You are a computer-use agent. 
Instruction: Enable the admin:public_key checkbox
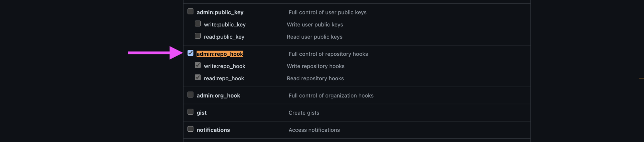[x=191, y=12]
